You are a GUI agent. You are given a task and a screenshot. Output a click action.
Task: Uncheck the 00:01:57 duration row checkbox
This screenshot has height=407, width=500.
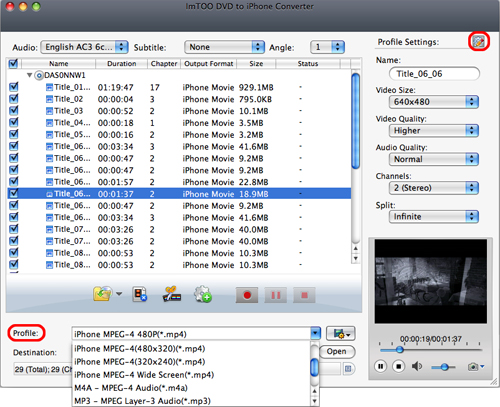pos(14,182)
